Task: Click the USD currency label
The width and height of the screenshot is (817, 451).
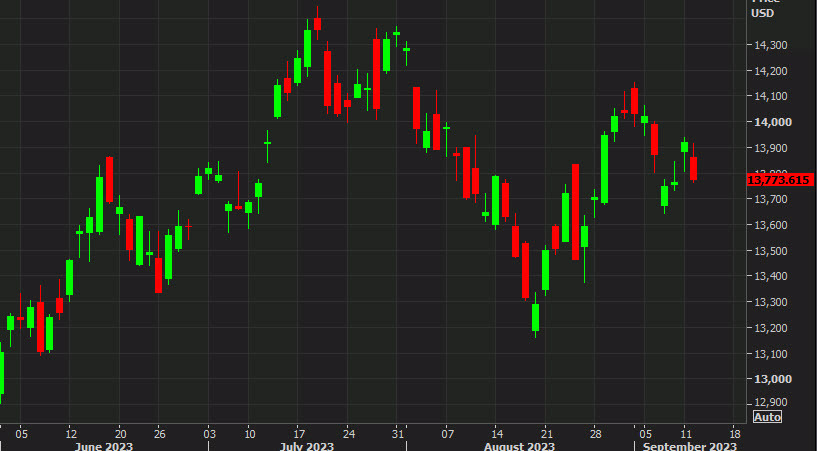Action: point(762,14)
